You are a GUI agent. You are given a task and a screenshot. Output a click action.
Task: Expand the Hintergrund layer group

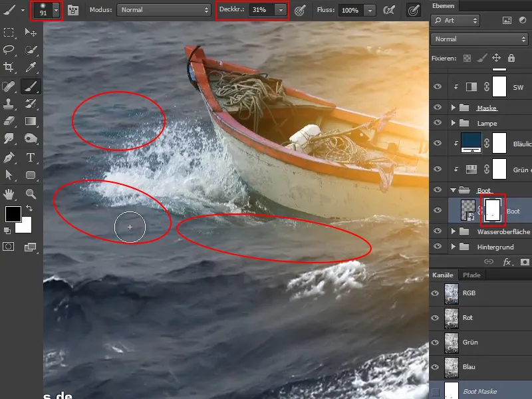[x=454, y=247]
